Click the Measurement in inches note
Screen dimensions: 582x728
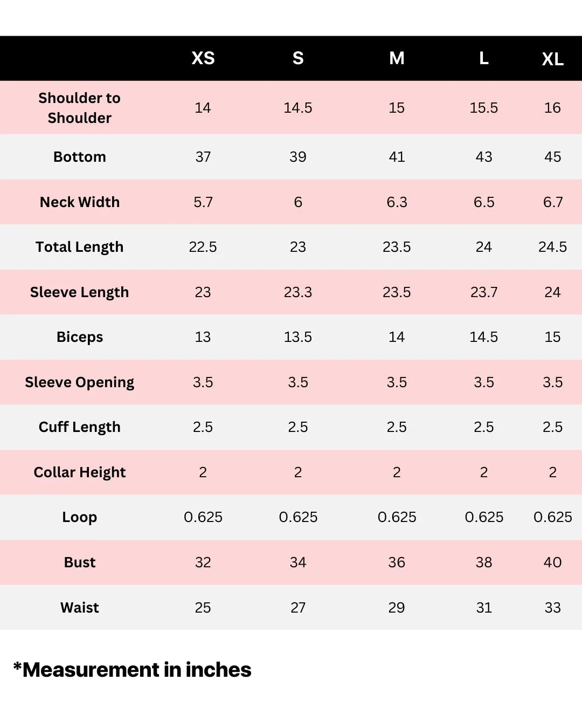(x=133, y=670)
